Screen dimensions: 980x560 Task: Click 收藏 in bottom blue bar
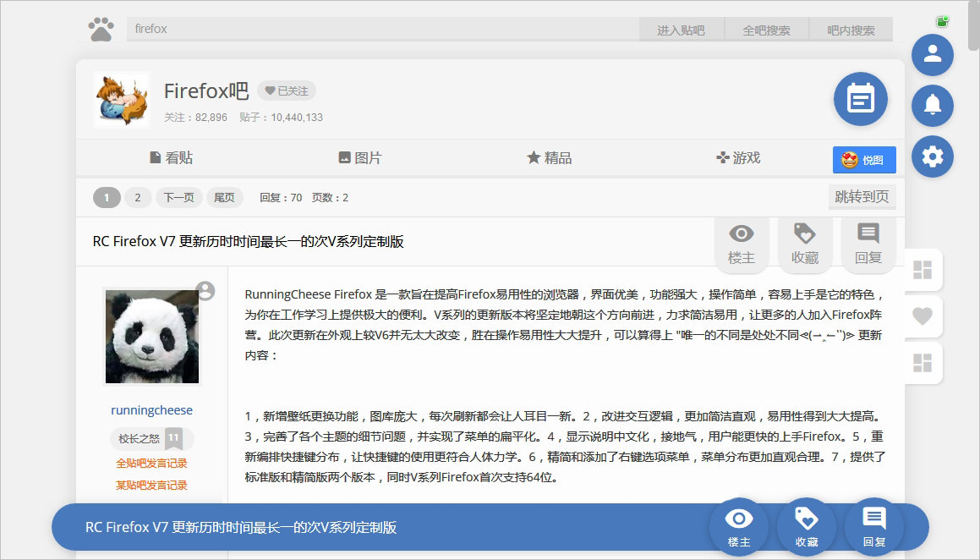[x=807, y=528]
